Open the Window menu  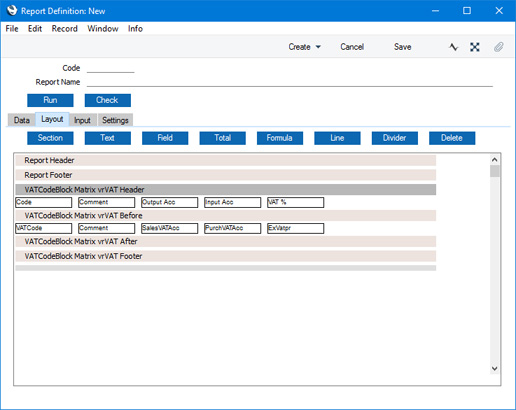[103, 29]
